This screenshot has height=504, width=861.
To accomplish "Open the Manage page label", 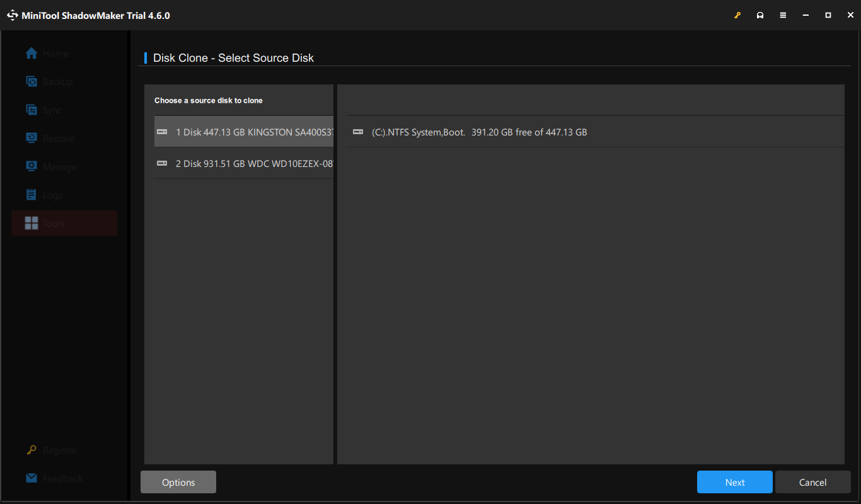I will 60,167.
